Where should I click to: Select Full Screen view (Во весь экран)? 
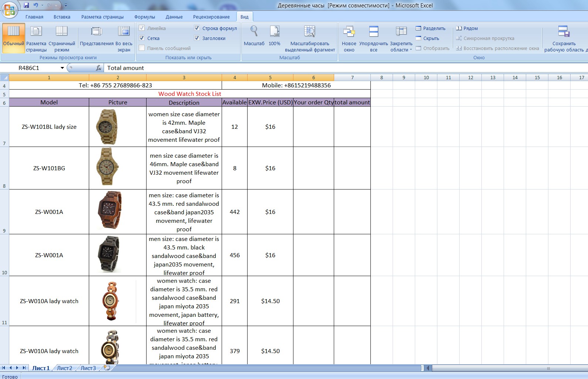[124, 38]
